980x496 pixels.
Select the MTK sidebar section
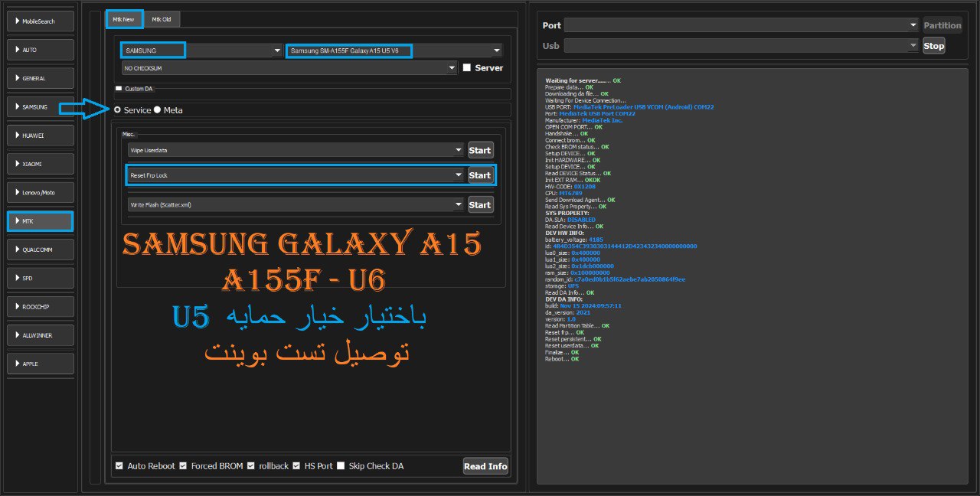point(41,221)
